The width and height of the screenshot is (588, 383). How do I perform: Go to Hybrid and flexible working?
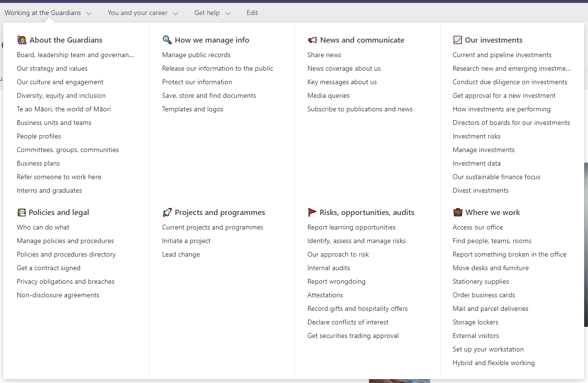pos(494,363)
